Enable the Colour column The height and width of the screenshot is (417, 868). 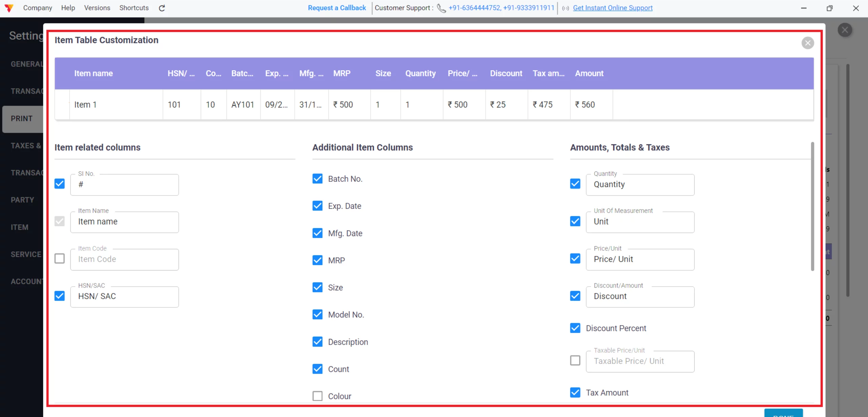318,395
